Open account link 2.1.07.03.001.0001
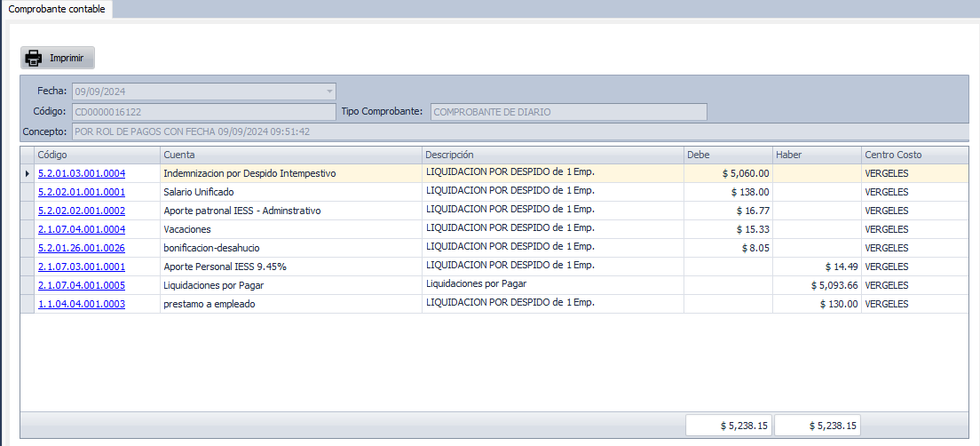Screen dimensions: 980x446 pyautogui.click(x=82, y=267)
